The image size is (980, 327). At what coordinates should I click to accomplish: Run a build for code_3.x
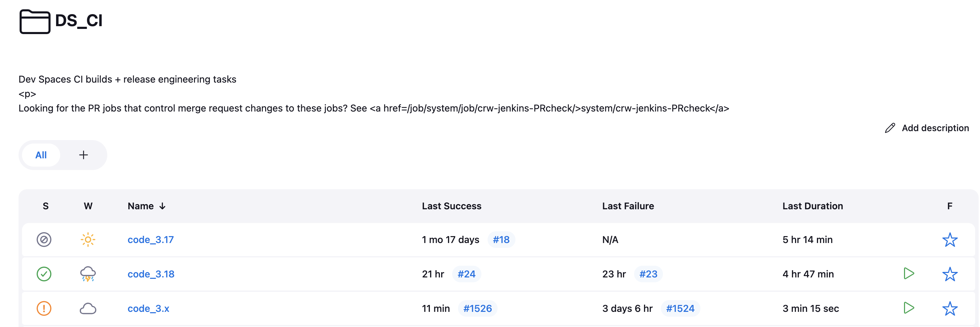click(908, 308)
